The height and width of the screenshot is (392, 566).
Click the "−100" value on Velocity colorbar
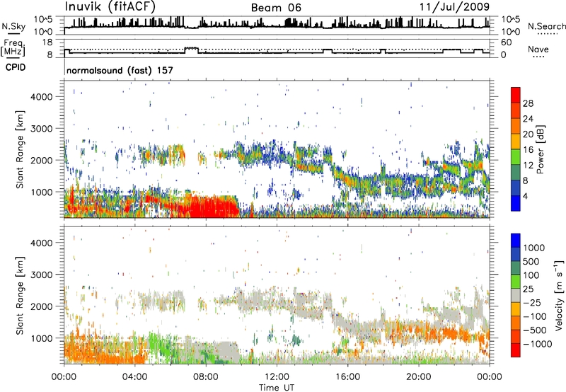(x=535, y=316)
